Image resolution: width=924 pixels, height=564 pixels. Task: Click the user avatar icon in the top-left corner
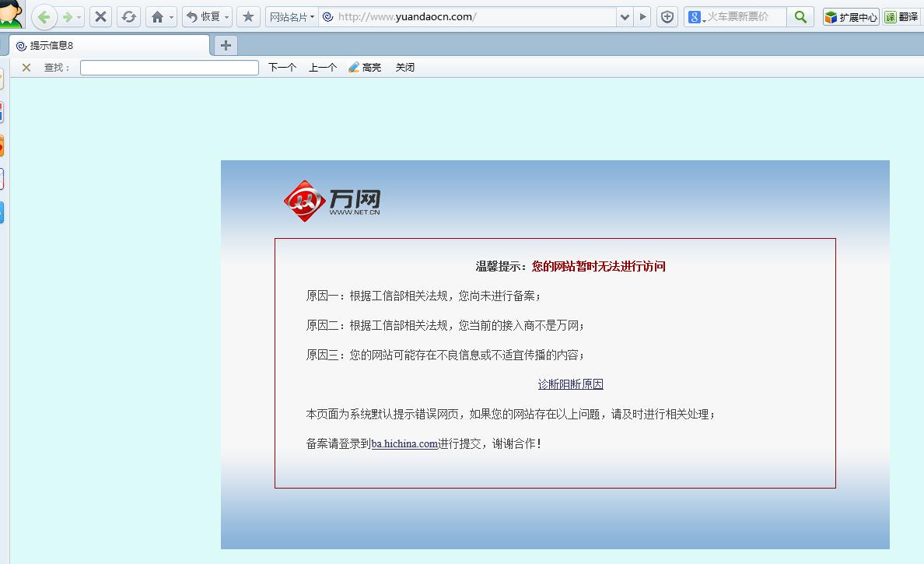coord(11,14)
